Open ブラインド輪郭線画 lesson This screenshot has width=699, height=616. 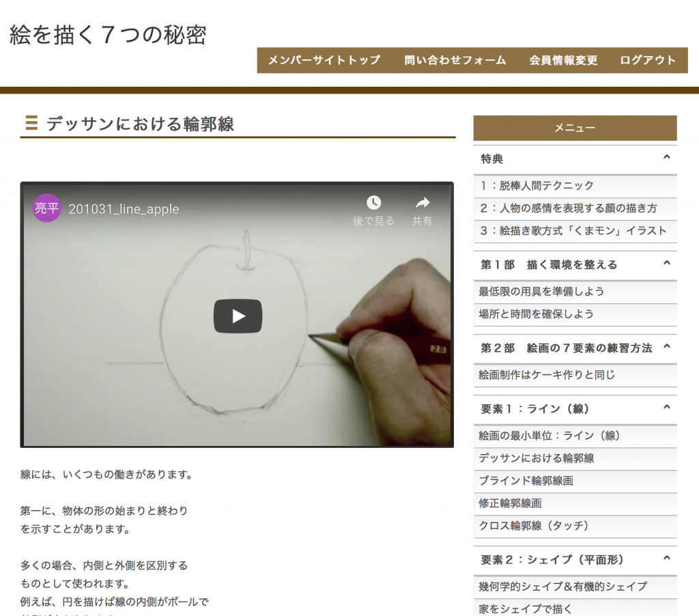point(575,481)
